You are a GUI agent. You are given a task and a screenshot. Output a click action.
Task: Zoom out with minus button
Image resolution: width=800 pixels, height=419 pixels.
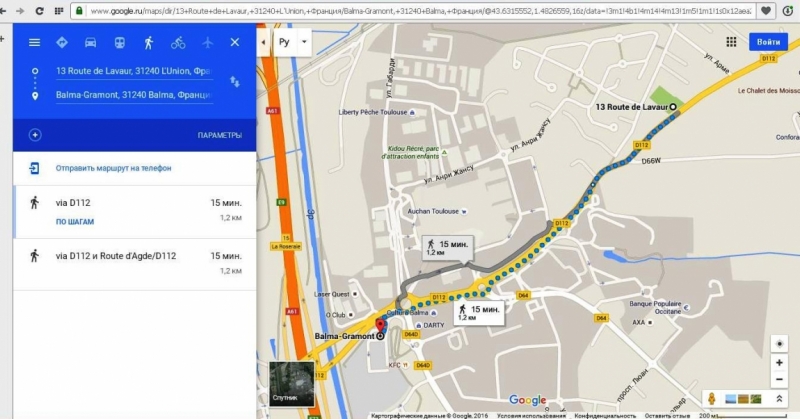[x=779, y=380]
